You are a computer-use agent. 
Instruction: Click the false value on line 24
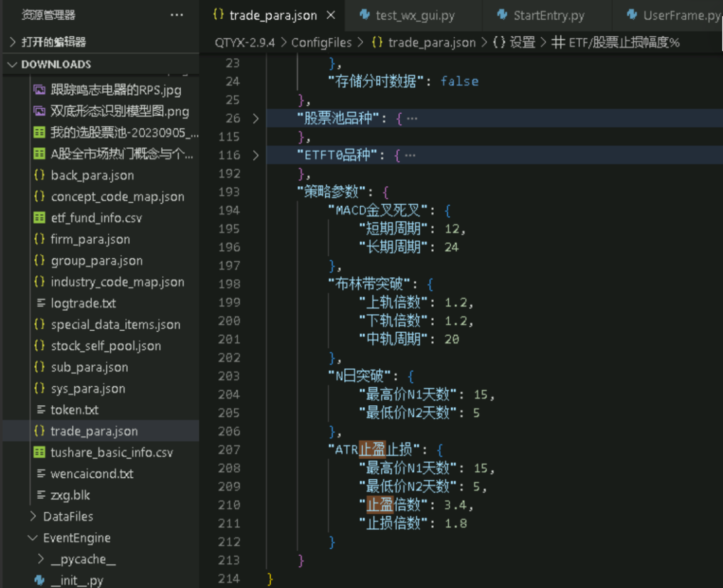[x=459, y=82]
